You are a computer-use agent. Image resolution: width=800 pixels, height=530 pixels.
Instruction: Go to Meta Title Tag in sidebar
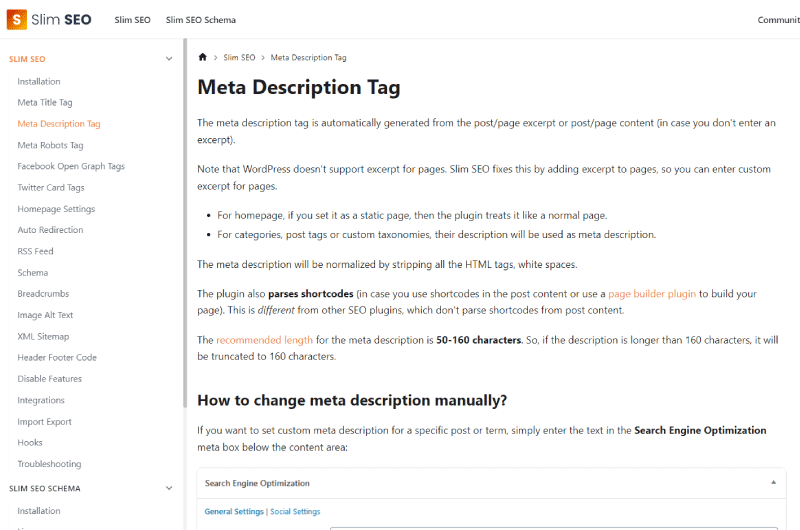(x=45, y=103)
